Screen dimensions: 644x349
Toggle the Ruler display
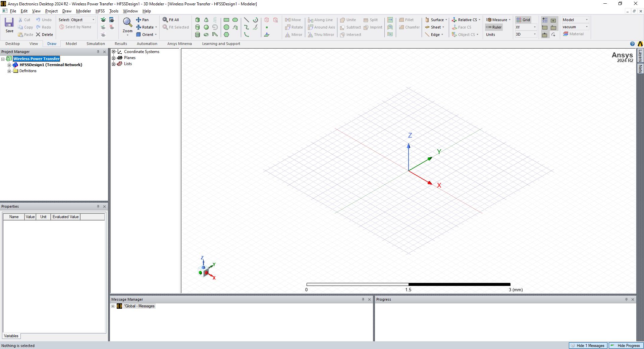pyautogui.click(x=494, y=27)
